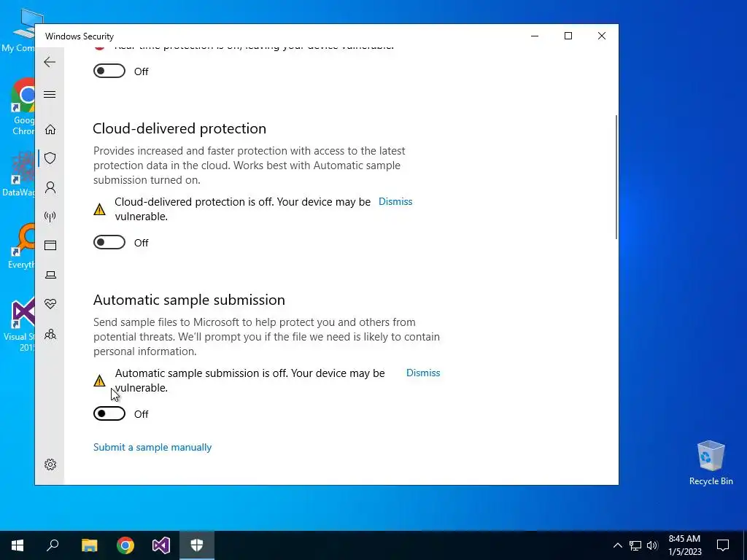Click Submit a sample manually link

152,447
